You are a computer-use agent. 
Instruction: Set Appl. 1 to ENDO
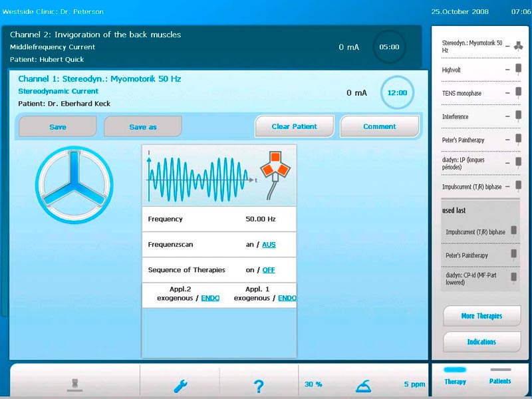point(287,298)
